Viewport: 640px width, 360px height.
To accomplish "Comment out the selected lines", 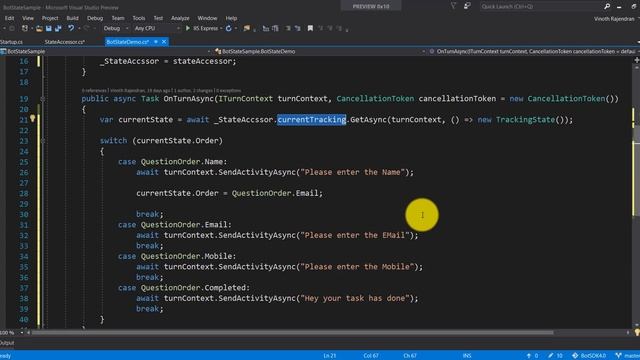I will pyautogui.click(x=288, y=28).
